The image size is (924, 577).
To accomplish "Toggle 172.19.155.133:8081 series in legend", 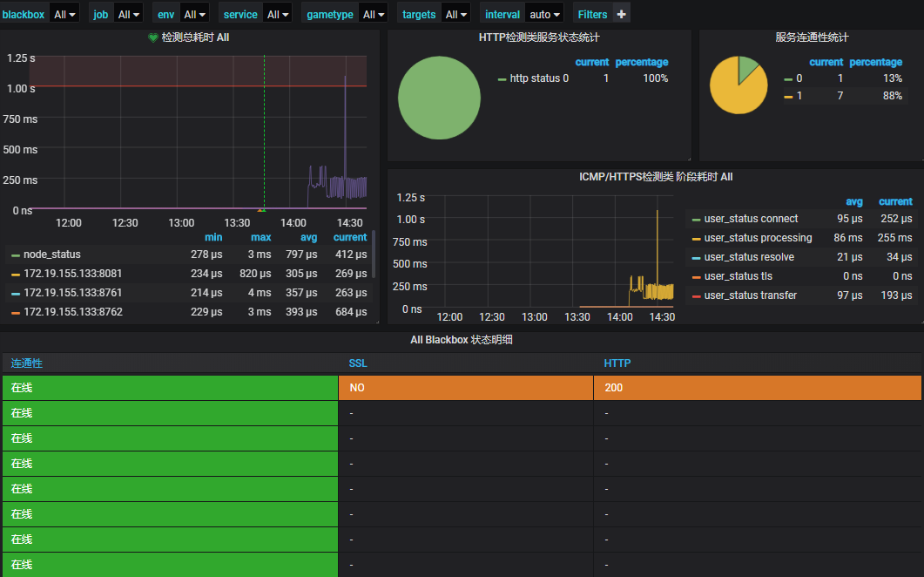I will pos(72,274).
